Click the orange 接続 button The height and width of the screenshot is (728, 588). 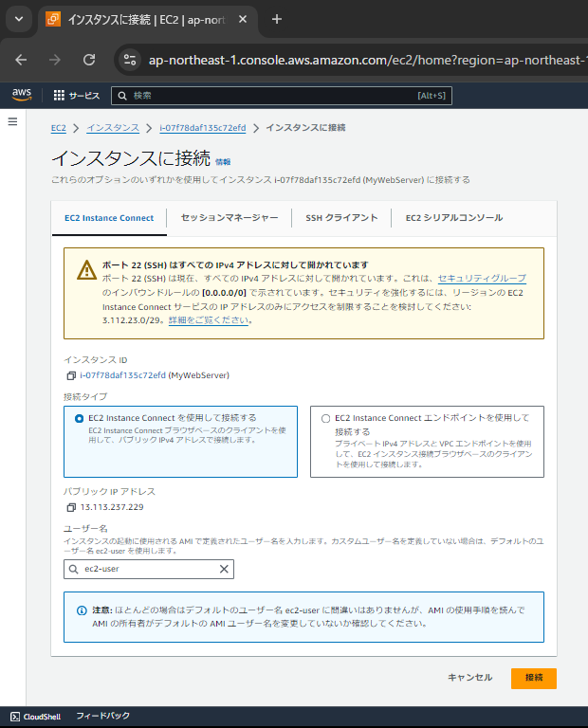click(x=534, y=679)
